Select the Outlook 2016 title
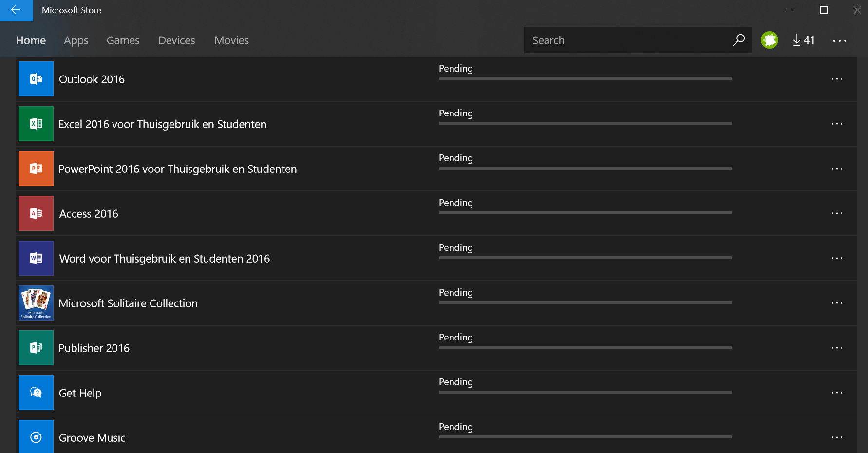This screenshot has width=868, height=453. (92, 79)
